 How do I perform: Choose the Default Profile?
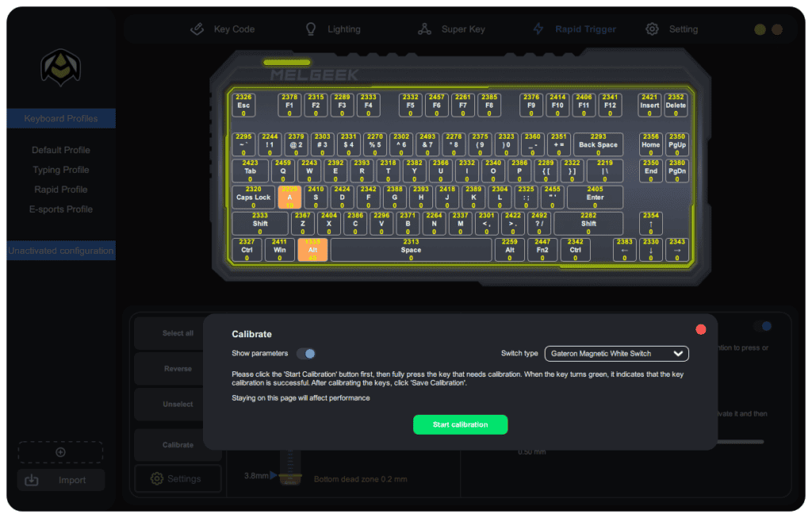[61, 150]
